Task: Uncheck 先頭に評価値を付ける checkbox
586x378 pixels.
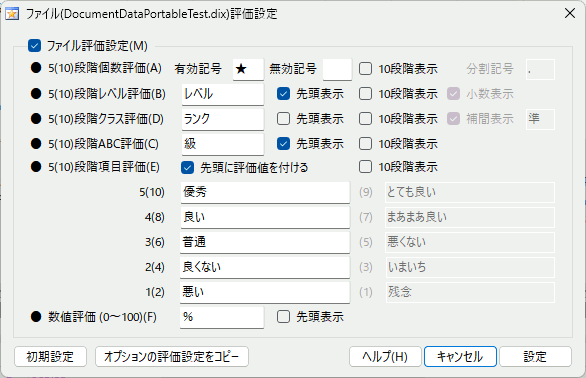Action: tap(187, 168)
